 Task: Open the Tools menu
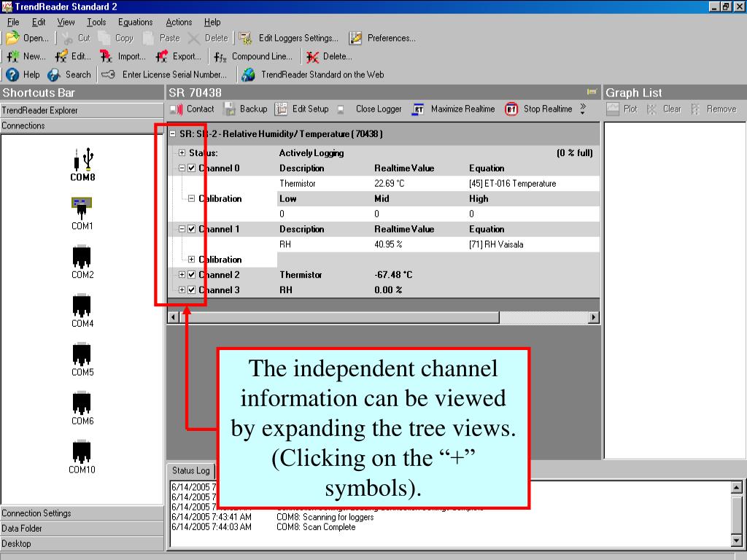coord(96,22)
